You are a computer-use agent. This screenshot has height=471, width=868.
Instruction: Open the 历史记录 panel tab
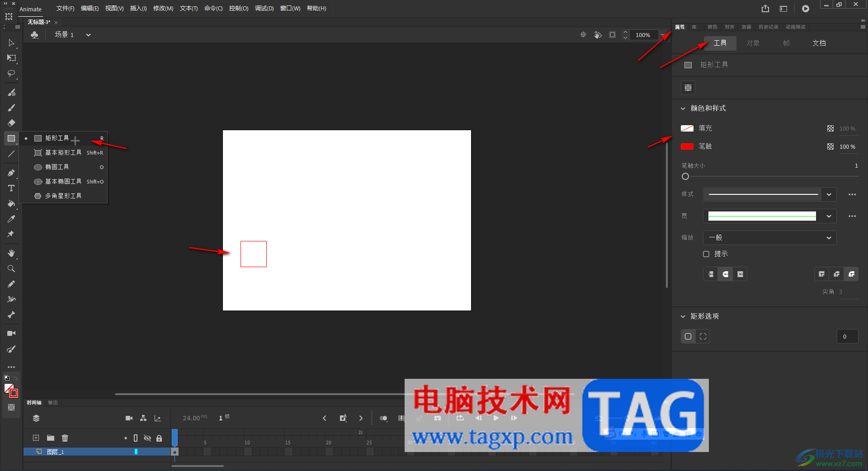pyautogui.click(x=769, y=27)
